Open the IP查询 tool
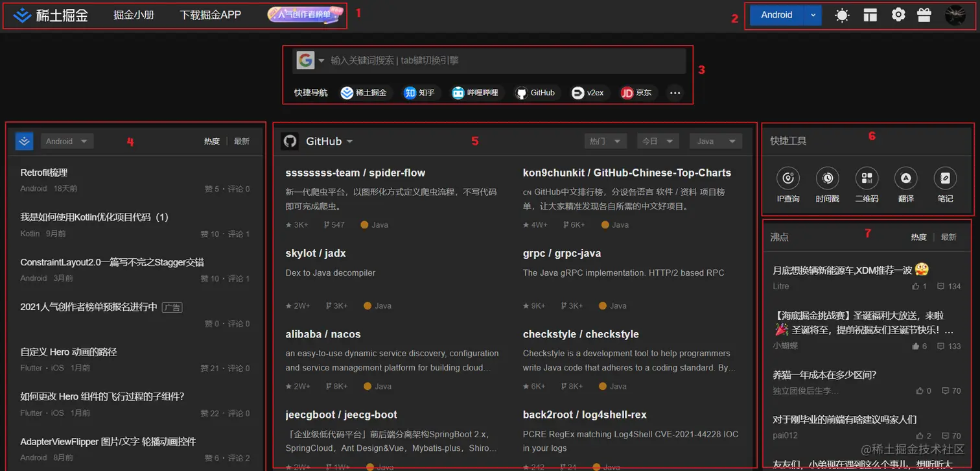The height and width of the screenshot is (471, 980). (788, 184)
